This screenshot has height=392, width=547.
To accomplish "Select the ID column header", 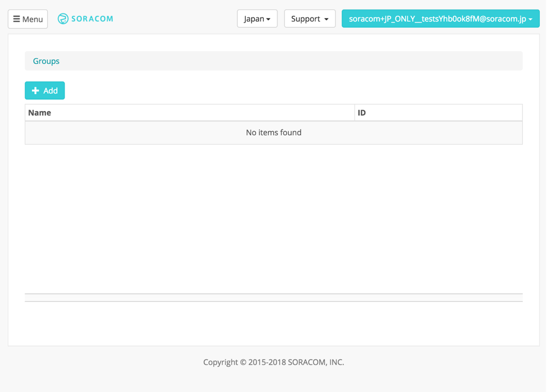I will (x=439, y=113).
